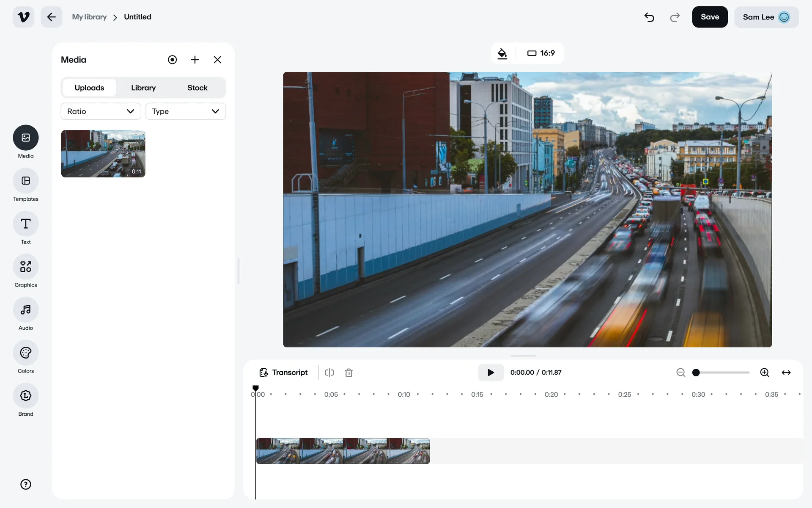
Task: Expand the Type filter dropdown
Action: [x=185, y=111]
